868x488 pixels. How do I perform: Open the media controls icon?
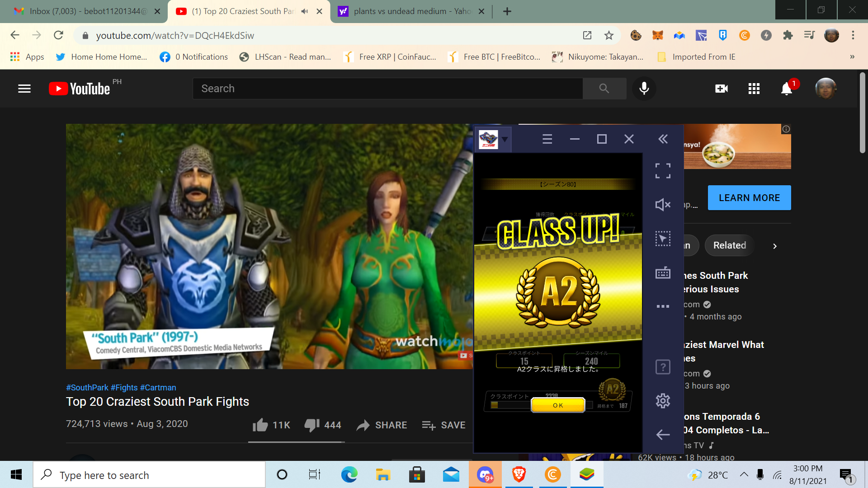[809, 35]
